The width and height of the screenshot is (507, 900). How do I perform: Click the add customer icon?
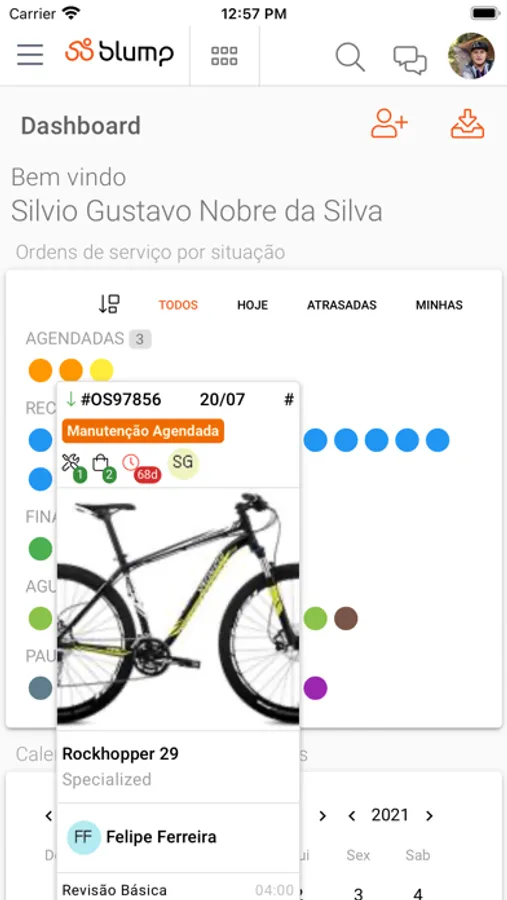click(x=389, y=123)
